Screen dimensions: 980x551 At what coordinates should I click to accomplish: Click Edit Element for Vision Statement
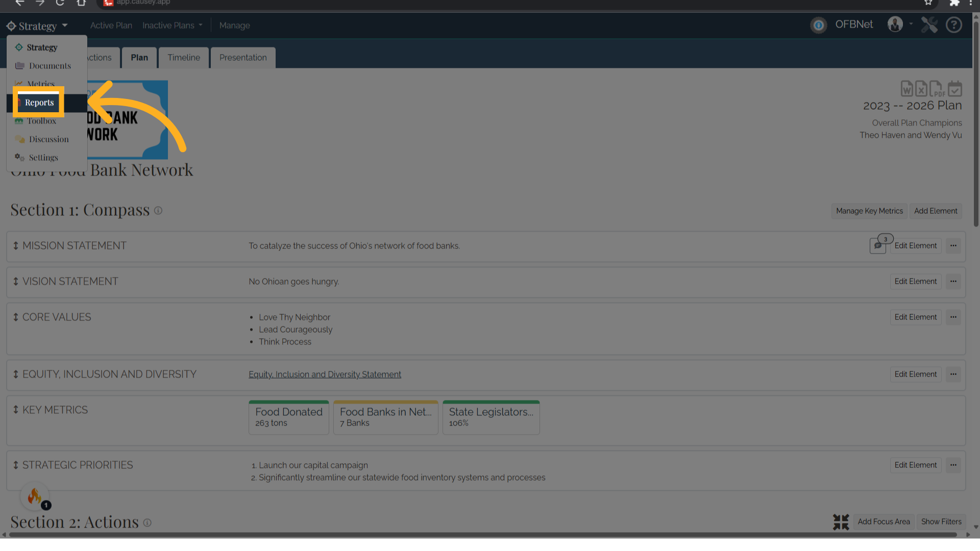(x=916, y=282)
